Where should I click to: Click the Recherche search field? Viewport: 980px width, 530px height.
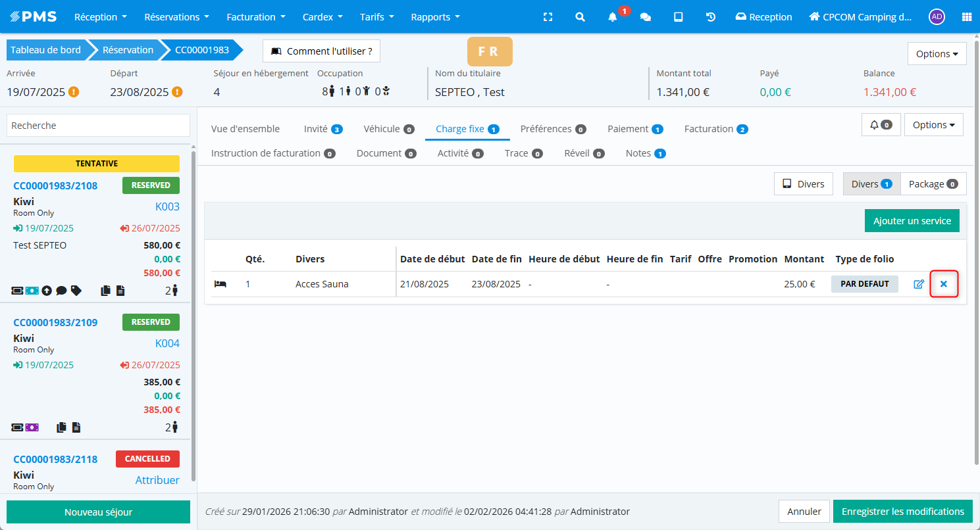pos(98,126)
